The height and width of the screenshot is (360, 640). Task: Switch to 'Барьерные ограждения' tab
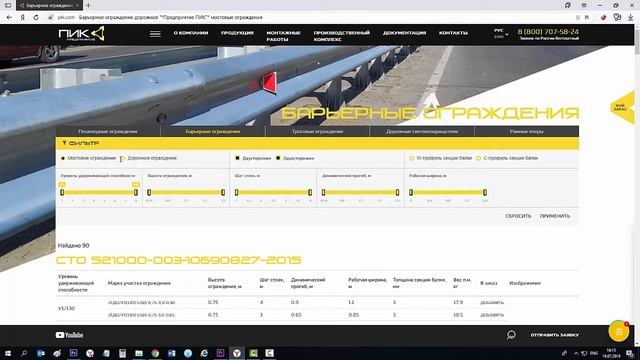click(x=213, y=131)
